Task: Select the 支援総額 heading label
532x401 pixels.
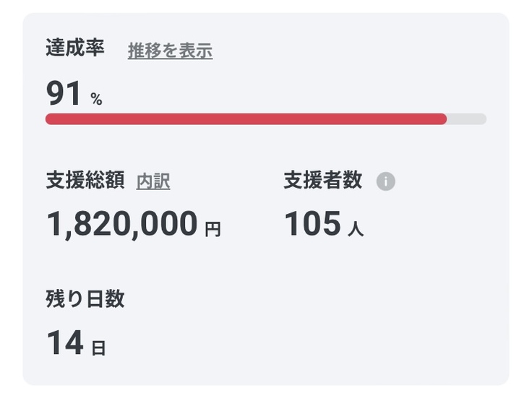Action: pos(85,181)
